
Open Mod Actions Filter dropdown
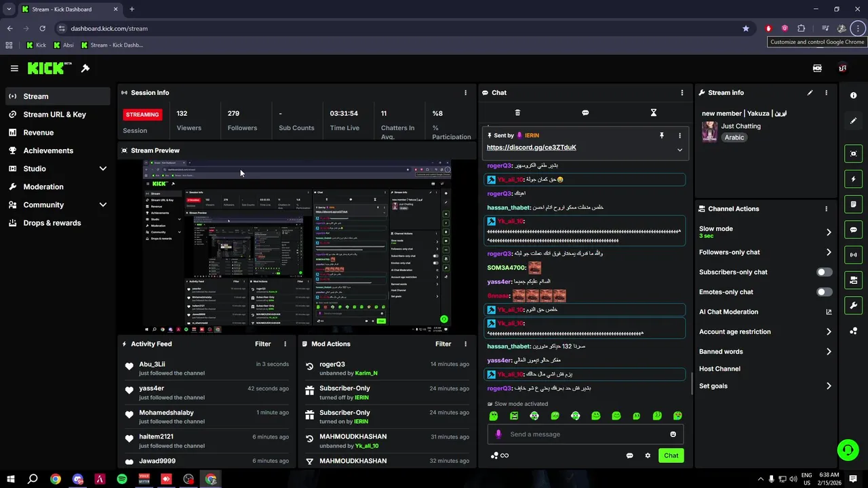443,344
